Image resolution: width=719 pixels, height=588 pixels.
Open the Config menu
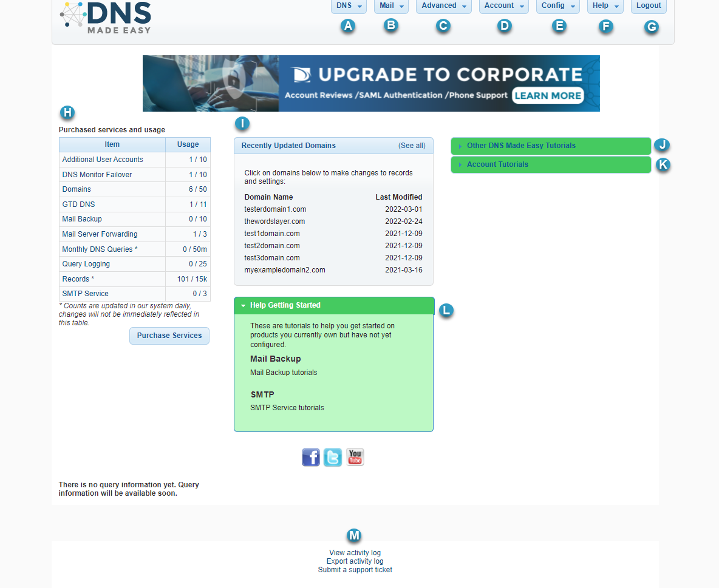click(557, 6)
